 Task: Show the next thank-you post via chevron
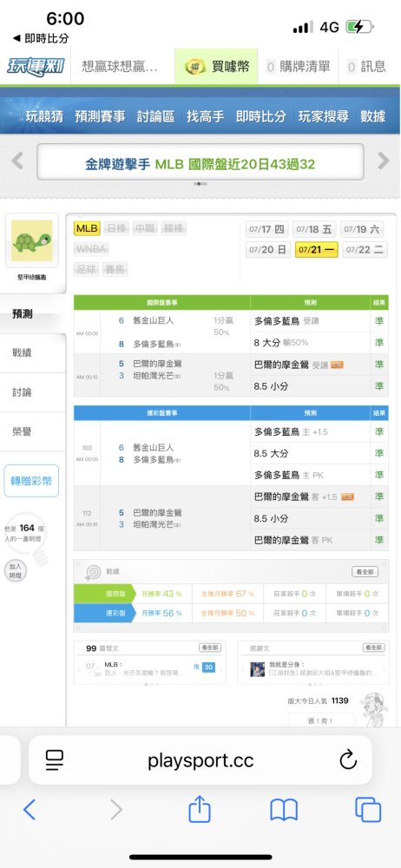pos(385,669)
